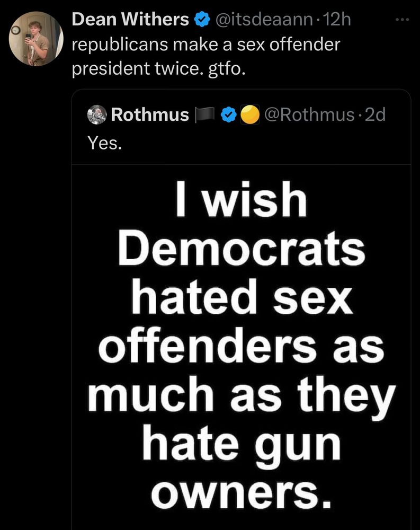The image size is (420, 530).
Task: Open the @itsdeaann handle link
Action: 264,19
